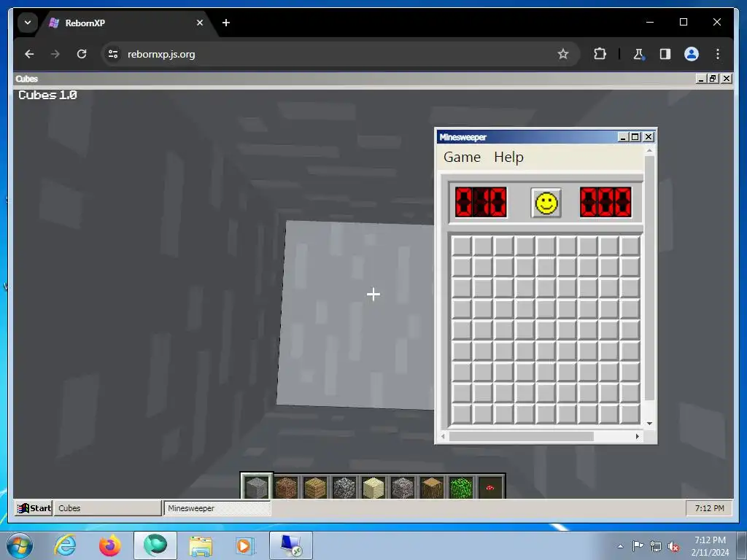The image size is (747, 560).
Task: Reveal the bottom-right Minesweeper cell
Action: 630,414
